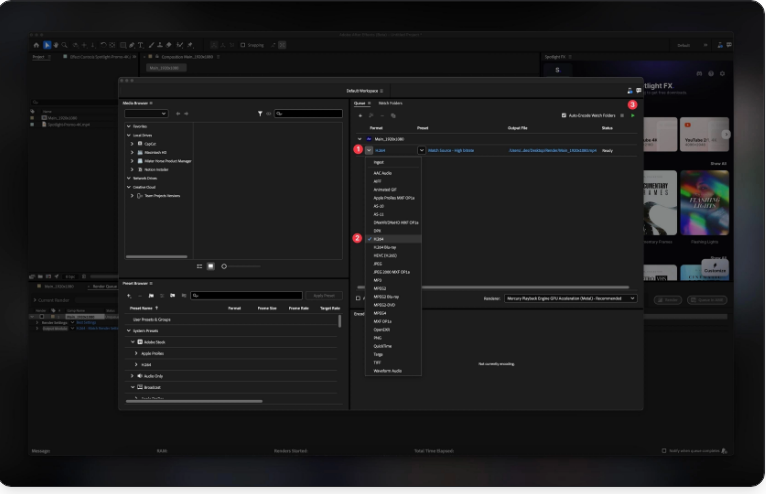Toggle Snapping checkbox in After Effects toolbar

[x=243, y=45]
